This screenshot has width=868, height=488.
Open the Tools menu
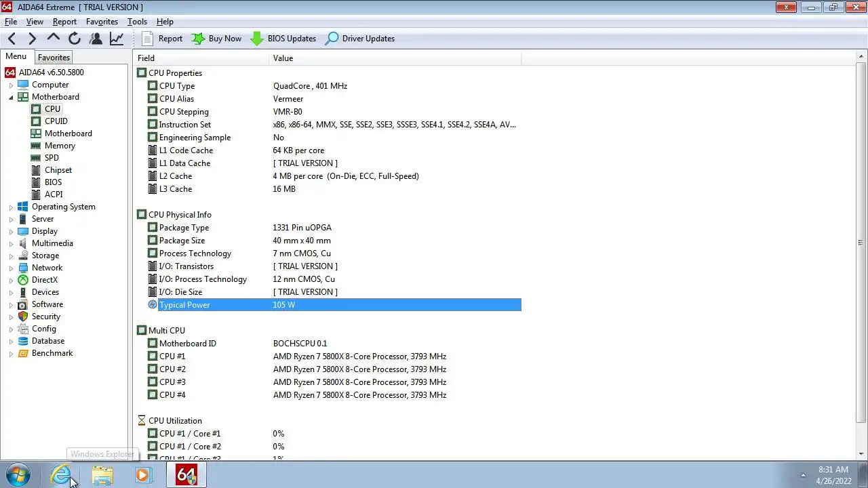click(137, 22)
